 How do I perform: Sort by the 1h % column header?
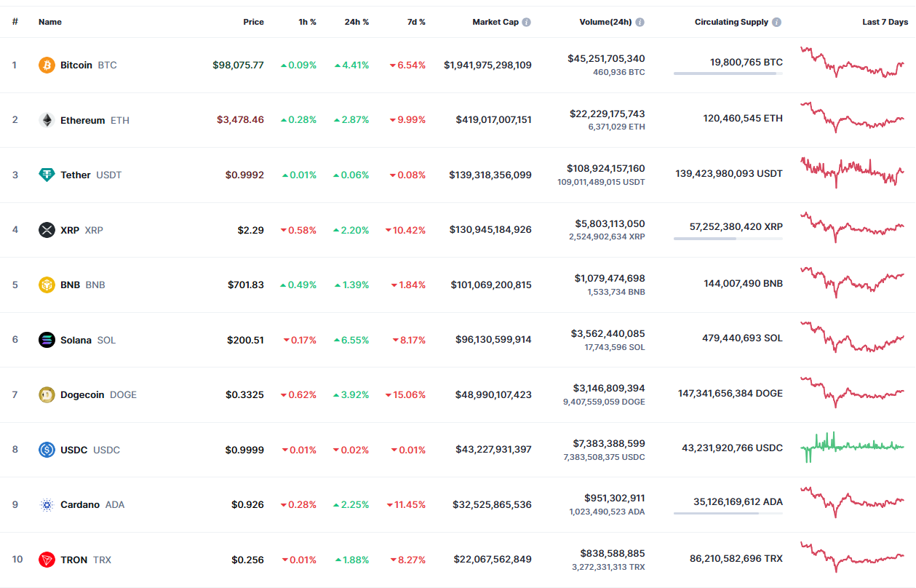[307, 22]
